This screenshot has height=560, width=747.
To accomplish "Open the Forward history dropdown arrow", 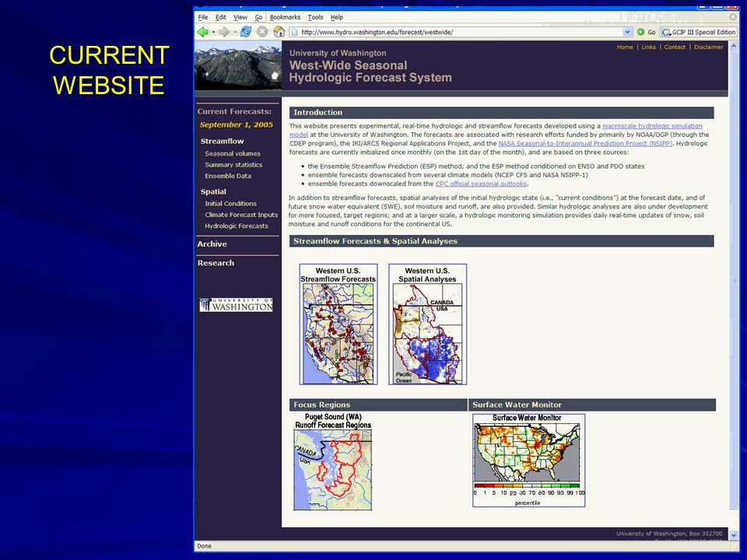I will coord(235,33).
